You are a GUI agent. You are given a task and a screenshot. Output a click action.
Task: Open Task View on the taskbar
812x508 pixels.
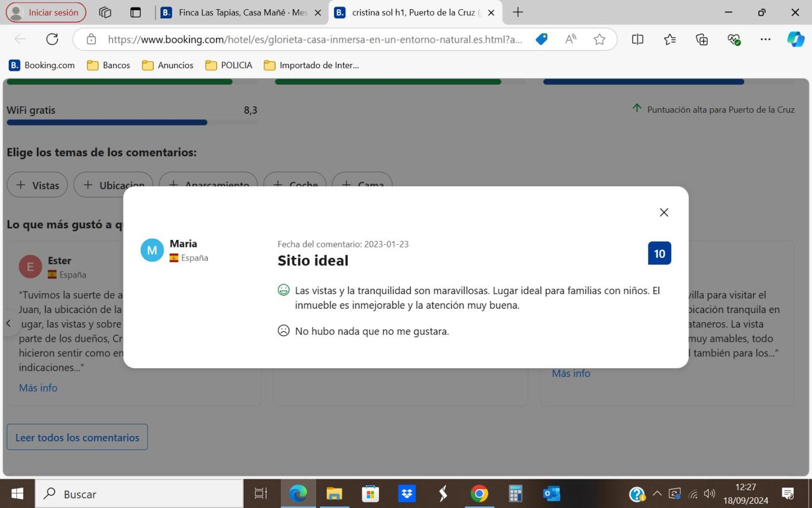point(261,493)
